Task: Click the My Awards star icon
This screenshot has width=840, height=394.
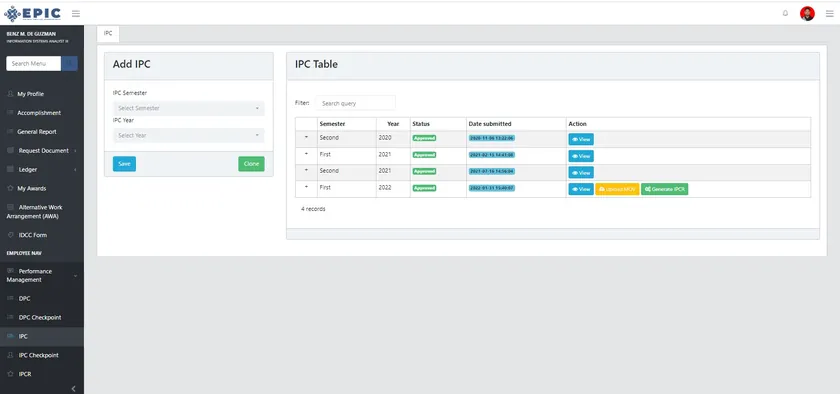Action: (10, 188)
